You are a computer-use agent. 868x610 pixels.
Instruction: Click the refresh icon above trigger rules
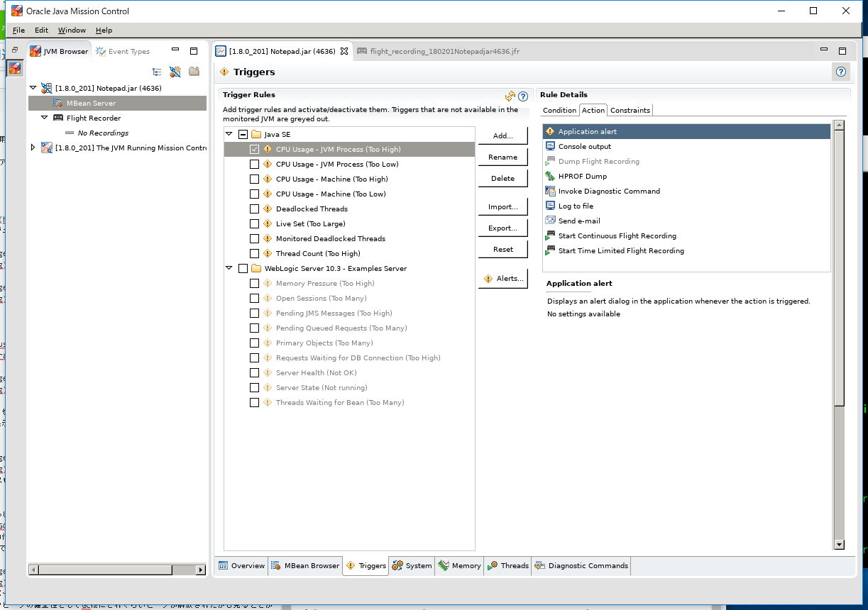[x=510, y=96]
